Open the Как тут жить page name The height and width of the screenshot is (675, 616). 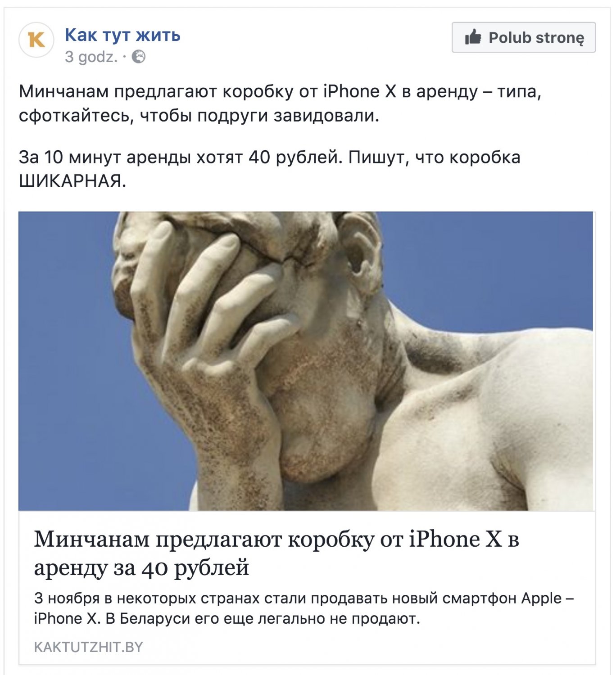click(x=122, y=35)
